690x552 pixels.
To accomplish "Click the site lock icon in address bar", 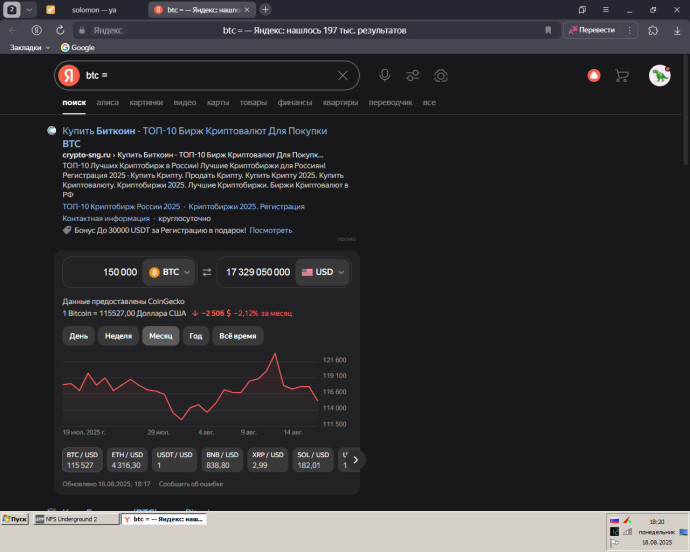I will coord(81,30).
